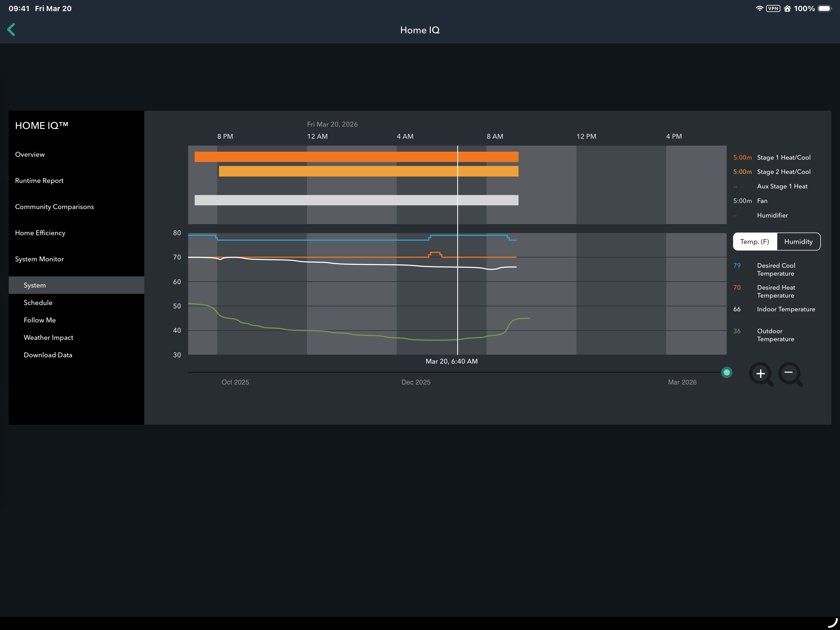This screenshot has height=630, width=840.
Task: Tap the VPN status indicator
Action: click(773, 8)
